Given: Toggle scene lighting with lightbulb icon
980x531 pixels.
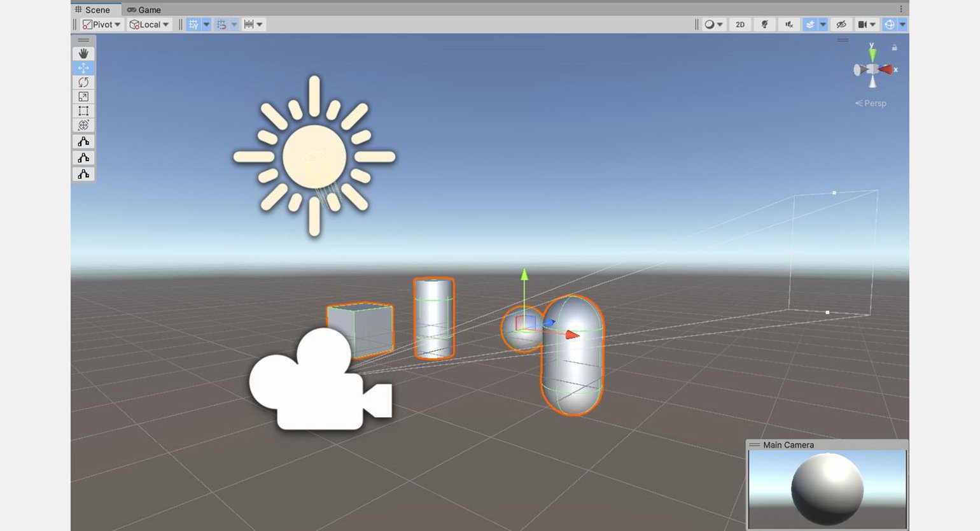Looking at the screenshot, I should 764,25.
